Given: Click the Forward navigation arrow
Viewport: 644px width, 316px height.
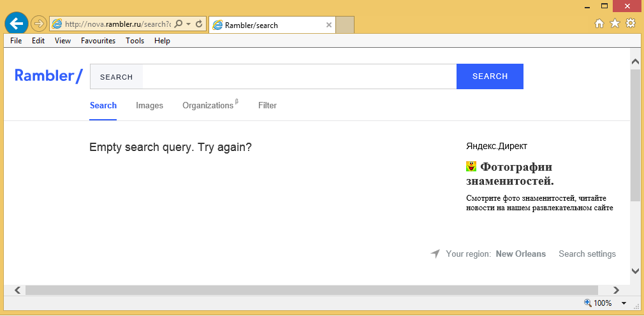Looking at the screenshot, I should point(39,24).
